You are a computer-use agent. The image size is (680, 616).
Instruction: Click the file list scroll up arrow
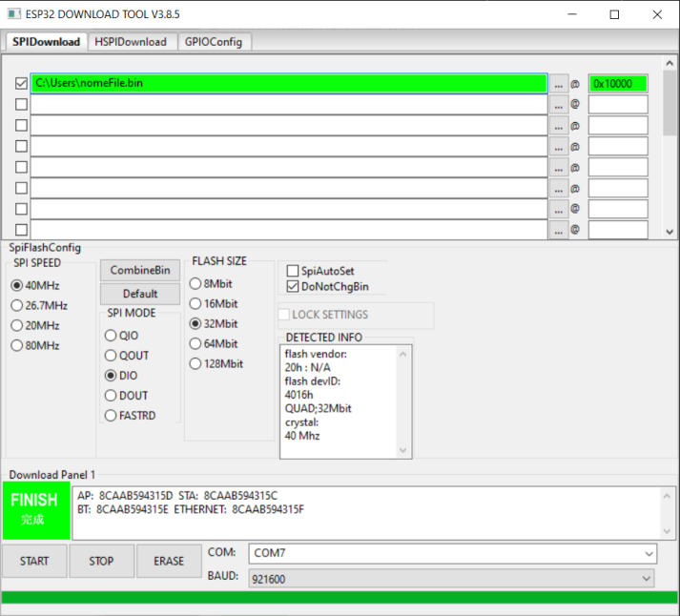(x=670, y=63)
